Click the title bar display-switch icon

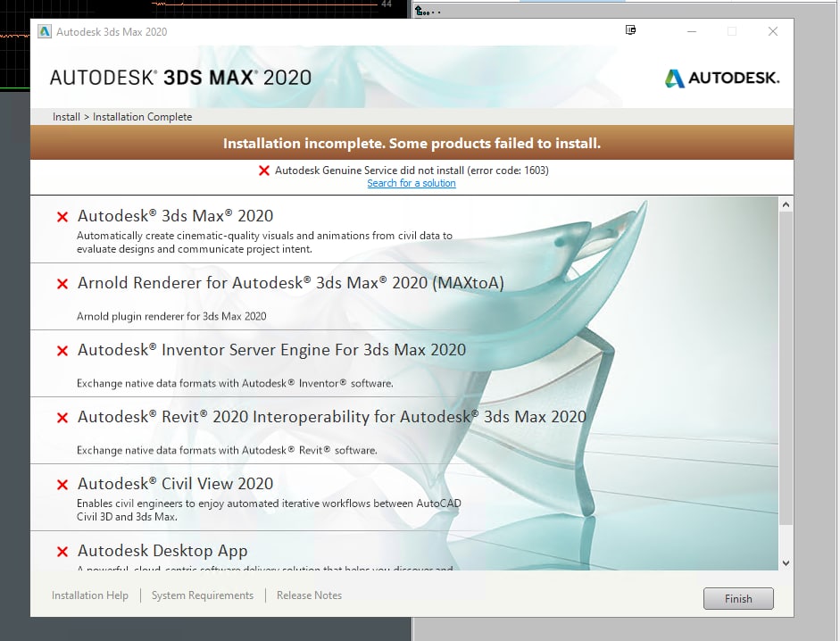tap(630, 30)
